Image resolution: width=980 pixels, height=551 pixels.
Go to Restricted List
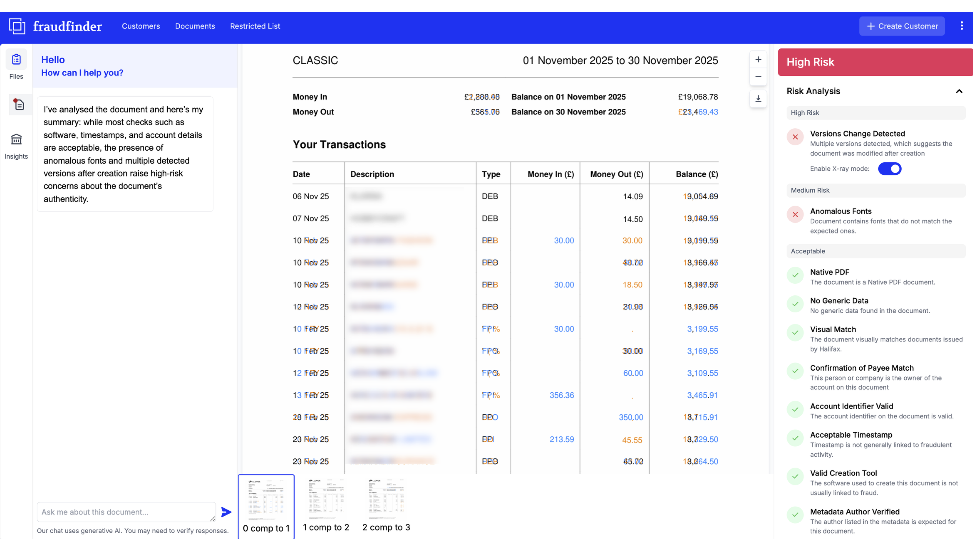coord(255,26)
